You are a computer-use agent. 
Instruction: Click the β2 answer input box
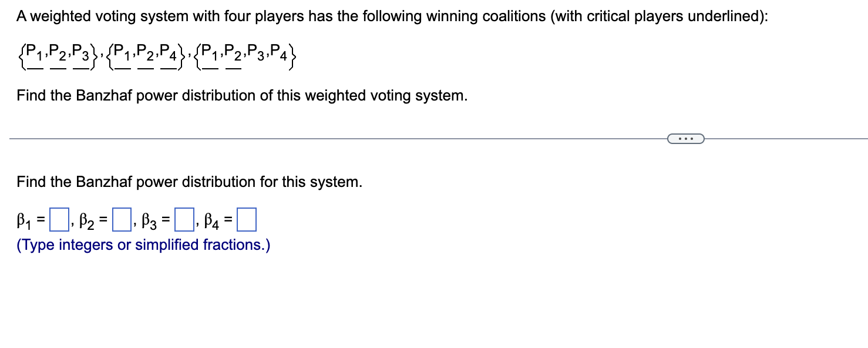[121, 219]
